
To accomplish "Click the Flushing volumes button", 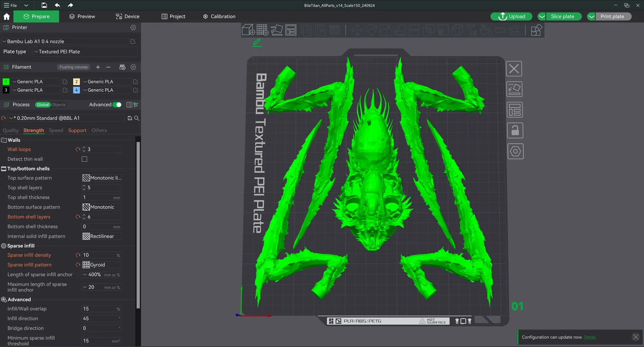I will (x=73, y=67).
